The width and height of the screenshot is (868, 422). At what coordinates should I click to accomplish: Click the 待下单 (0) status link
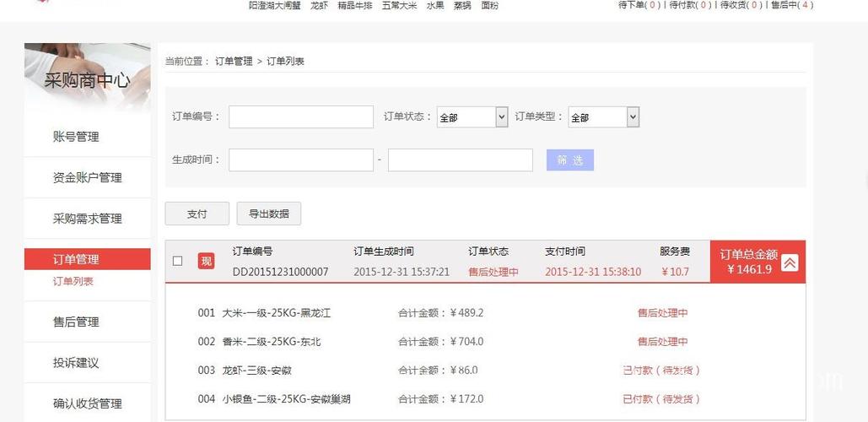[x=639, y=5]
